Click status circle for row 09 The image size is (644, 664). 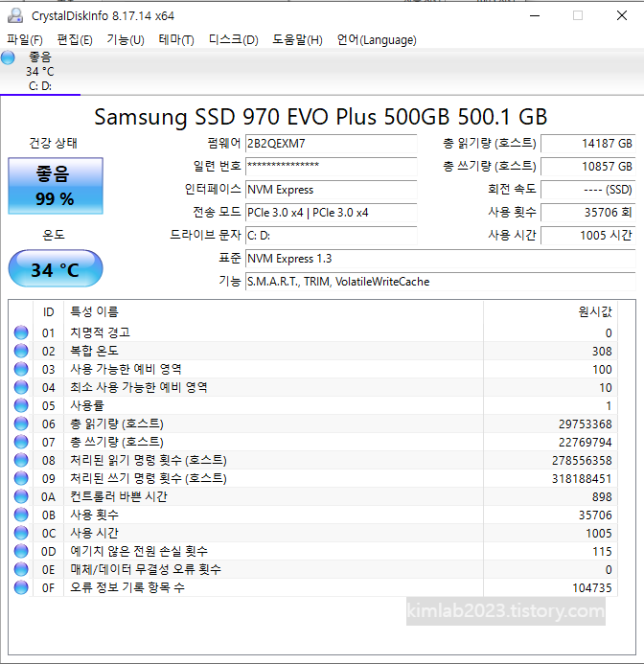(21, 478)
